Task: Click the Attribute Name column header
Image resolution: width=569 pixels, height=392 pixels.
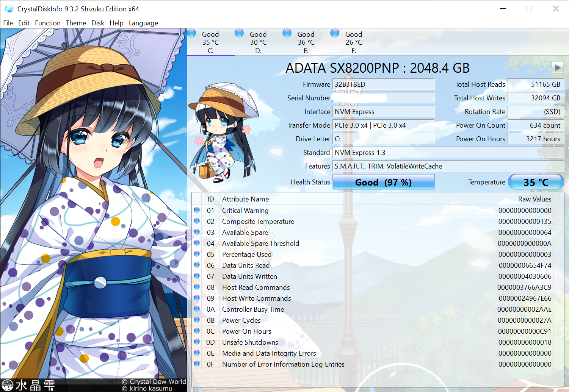Action: pyautogui.click(x=346, y=199)
